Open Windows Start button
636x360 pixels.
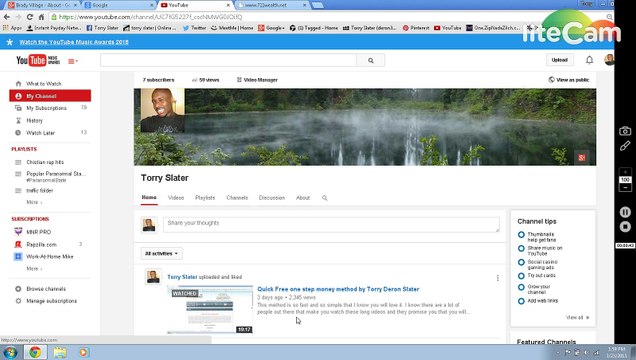click(9, 352)
